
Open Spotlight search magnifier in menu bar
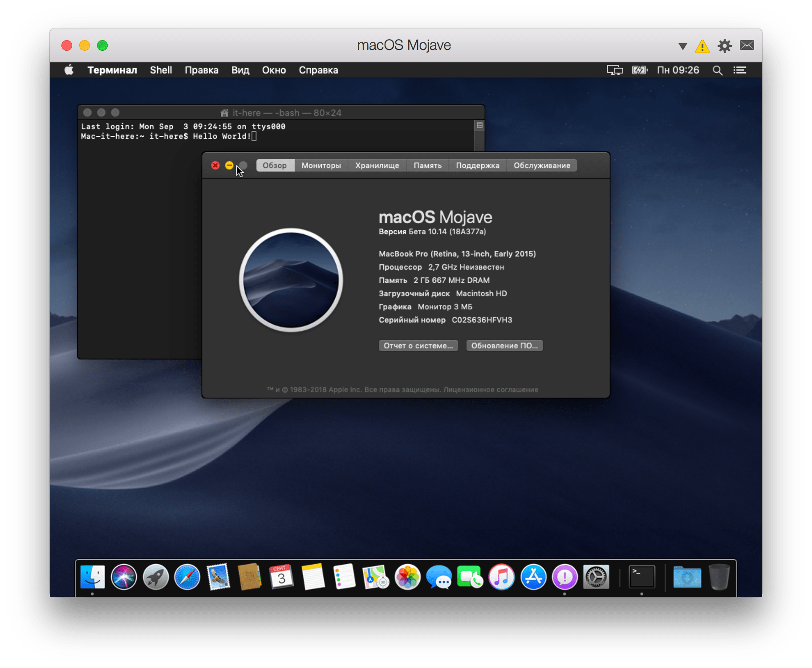point(717,70)
